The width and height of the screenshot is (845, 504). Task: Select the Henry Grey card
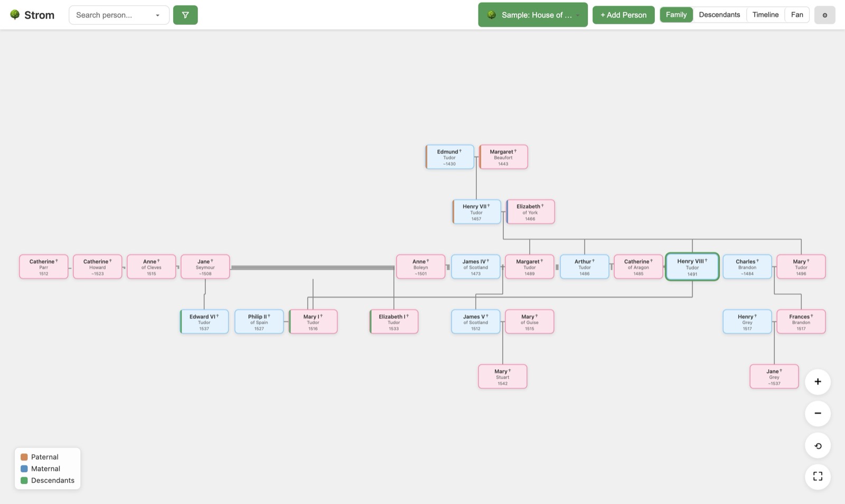tap(747, 322)
